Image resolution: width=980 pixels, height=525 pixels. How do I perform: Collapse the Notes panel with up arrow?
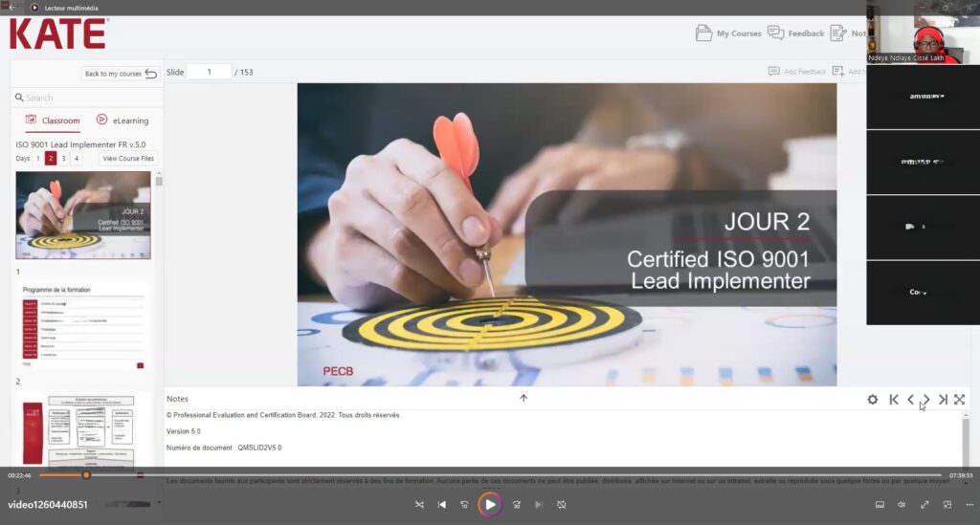(x=523, y=398)
